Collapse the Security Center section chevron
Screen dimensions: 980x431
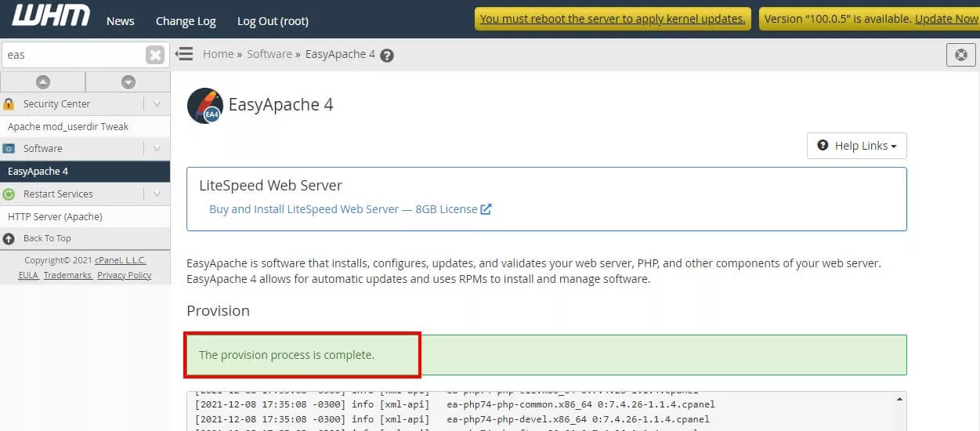[157, 103]
